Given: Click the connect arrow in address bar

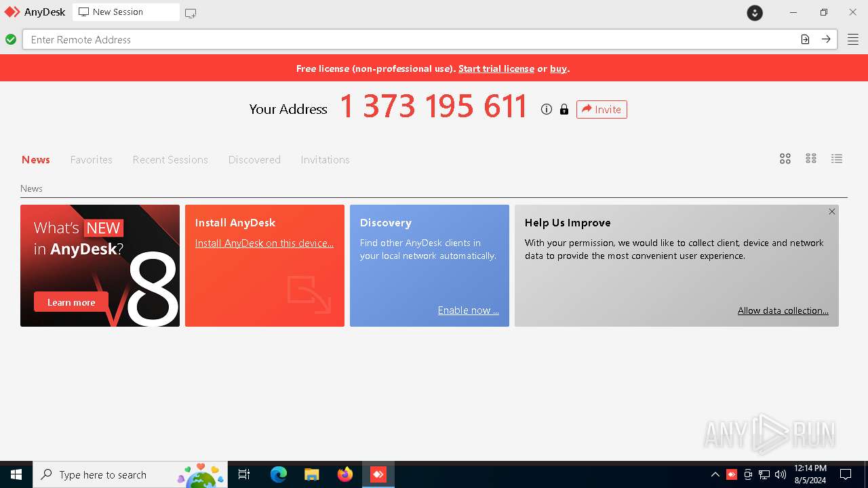Looking at the screenshot, I should coord(826,39).
